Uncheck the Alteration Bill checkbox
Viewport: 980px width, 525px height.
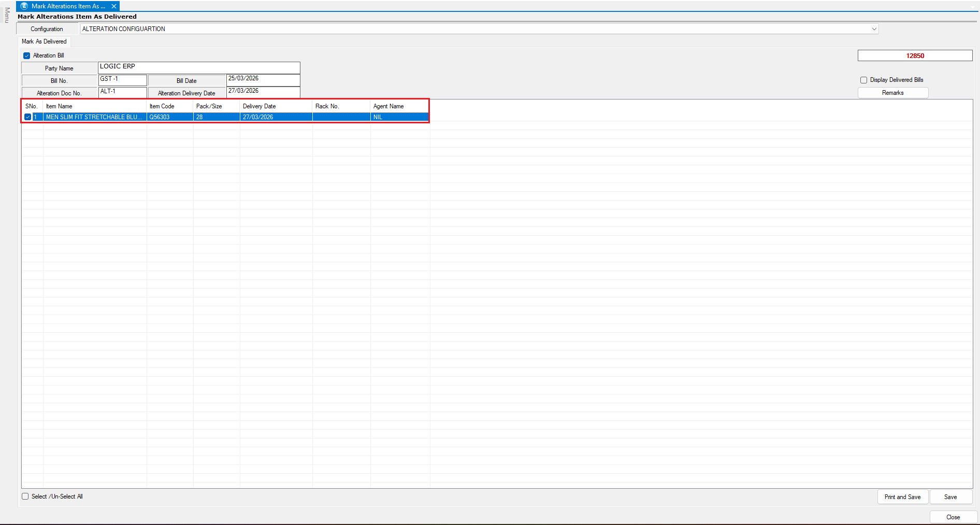coord(27,55)
